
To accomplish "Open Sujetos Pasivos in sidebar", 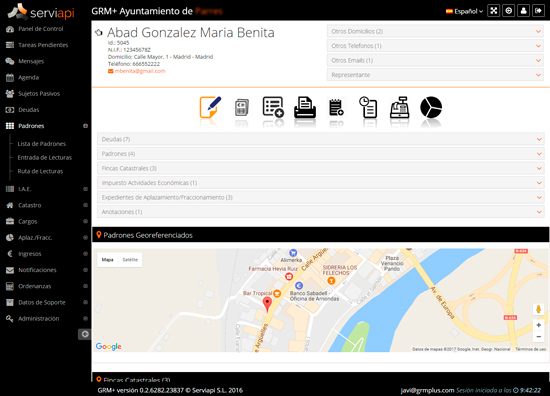I will pyautogui.click(x=39, y=94).
